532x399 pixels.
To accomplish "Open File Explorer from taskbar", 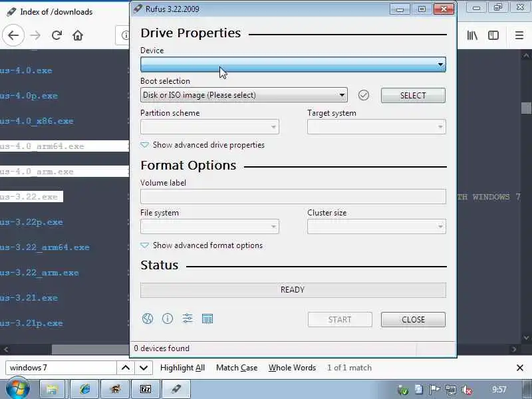I will 52,389.
